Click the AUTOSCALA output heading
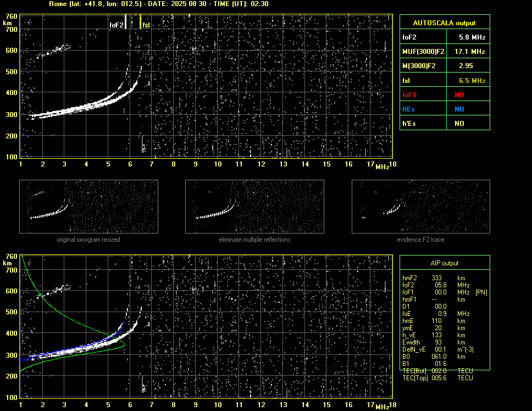This screenshot has height=411, width=532. (x=444, y=23)
